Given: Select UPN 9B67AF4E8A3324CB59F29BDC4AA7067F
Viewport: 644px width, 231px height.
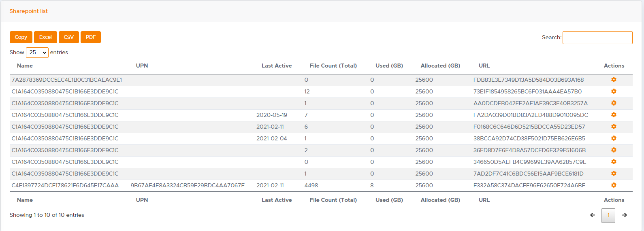Looking at the screenshot, I should click(x=188, y=185).
